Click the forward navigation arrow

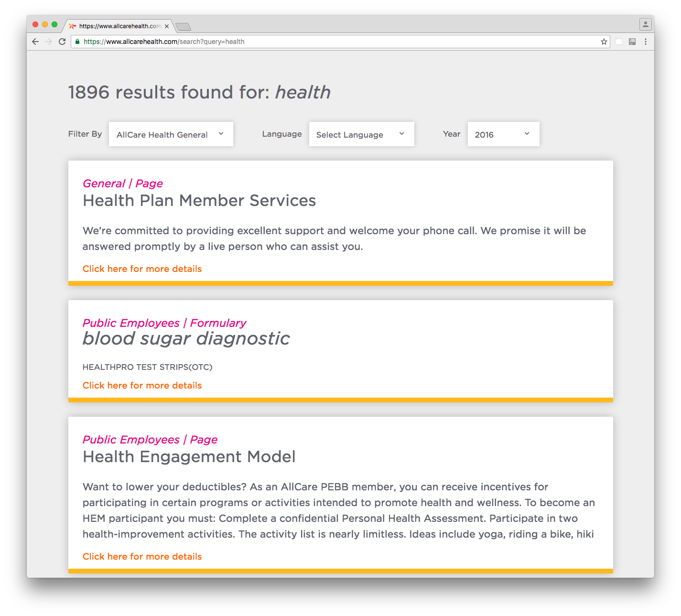[49, 42]
